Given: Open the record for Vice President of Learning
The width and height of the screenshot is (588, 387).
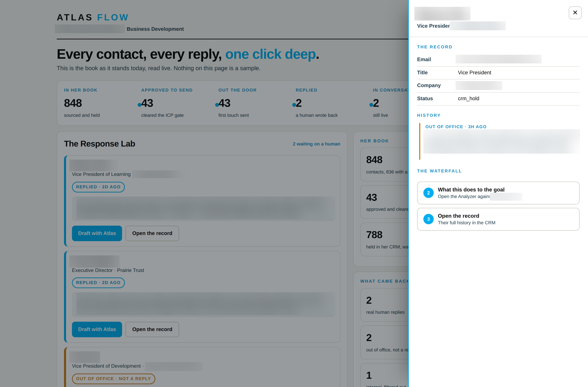Looking at the screenshot, I should pos(152,233).
